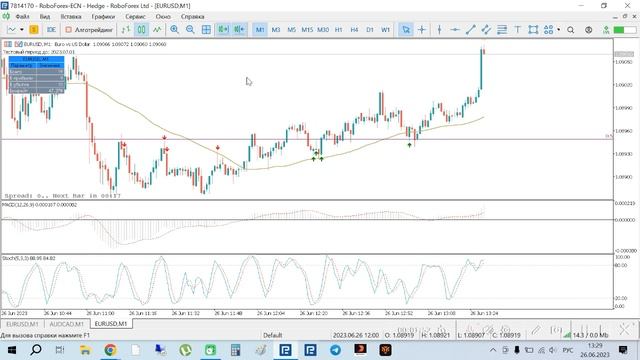Open the account profile icon
This screenshot has height=360, width=640.
click(x=589, y=30)
